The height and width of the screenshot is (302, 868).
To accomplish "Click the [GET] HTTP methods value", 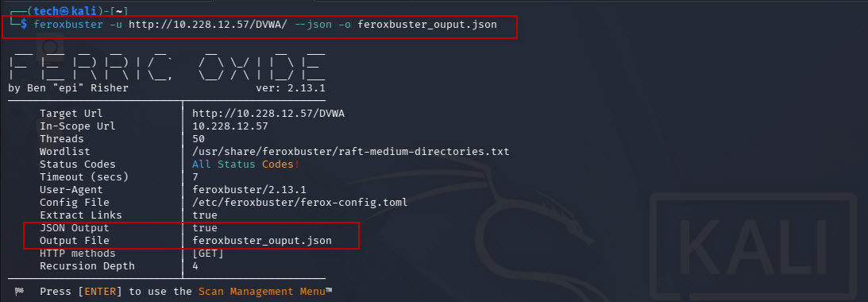I will pyautogui.click(x=208, y=254).
